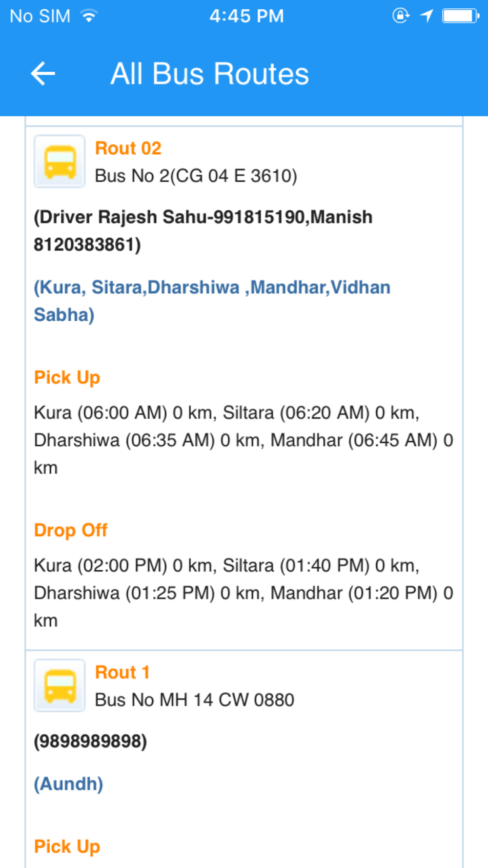Tap driver Rajesh Sahu contact details
Screen dimensions: 488x868
tap(203, 230)
